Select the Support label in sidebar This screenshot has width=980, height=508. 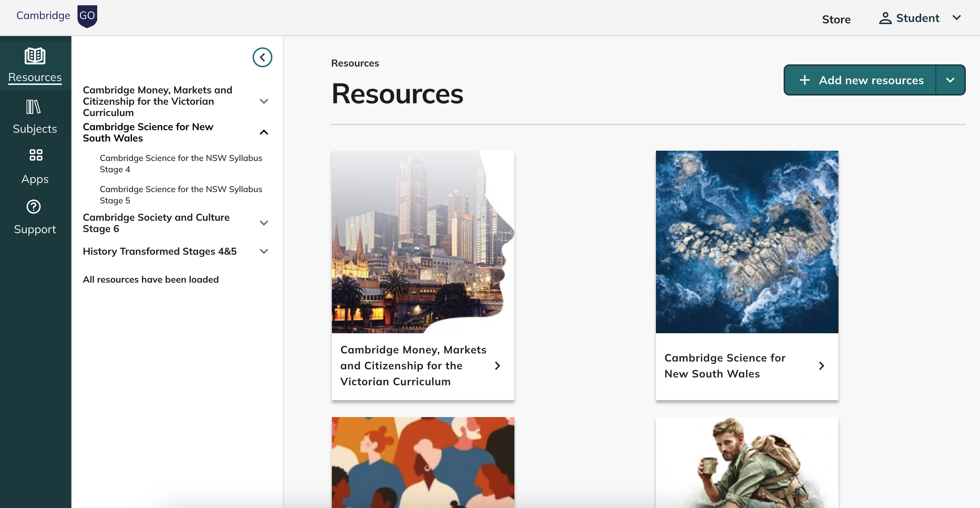[x=35, y=229]
